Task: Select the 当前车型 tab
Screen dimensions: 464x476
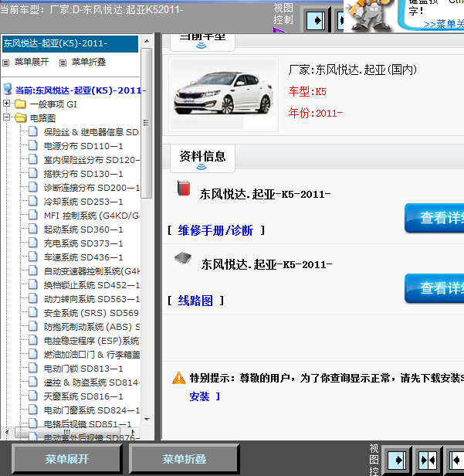Action: pos(202,42)
